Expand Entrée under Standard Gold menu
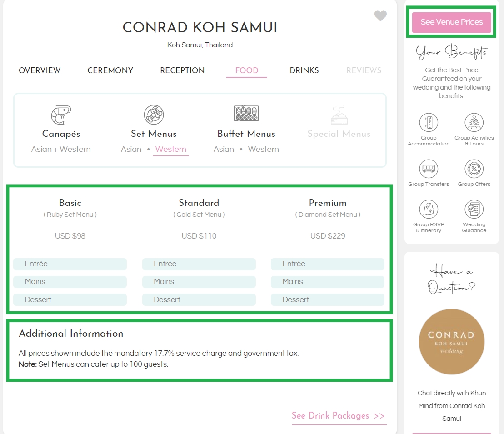The width and height of the screenshot is (504, 434). pyautogui.click(x=199, y=264)
